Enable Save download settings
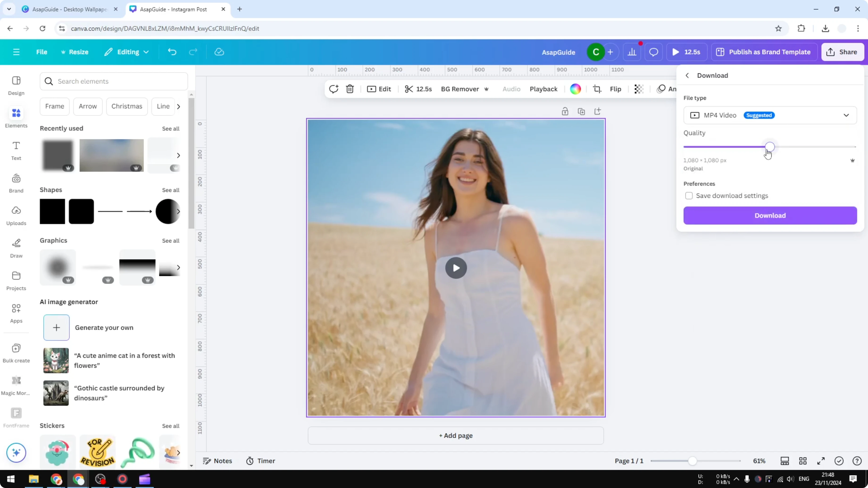Image resolution: width=868 pixels, height=488 pixels. pos(689,196)
